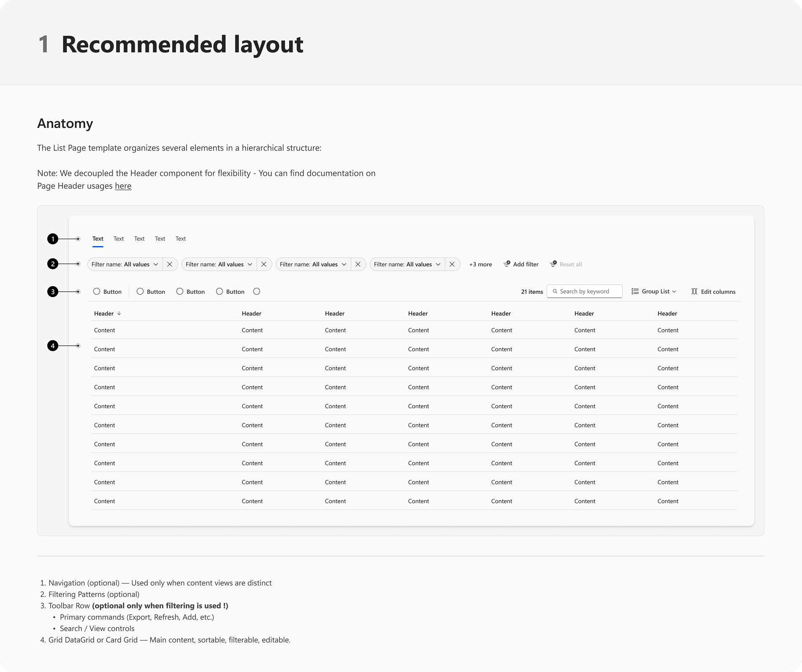
Task: Click the Add filter label
Action: coord(526,264)
